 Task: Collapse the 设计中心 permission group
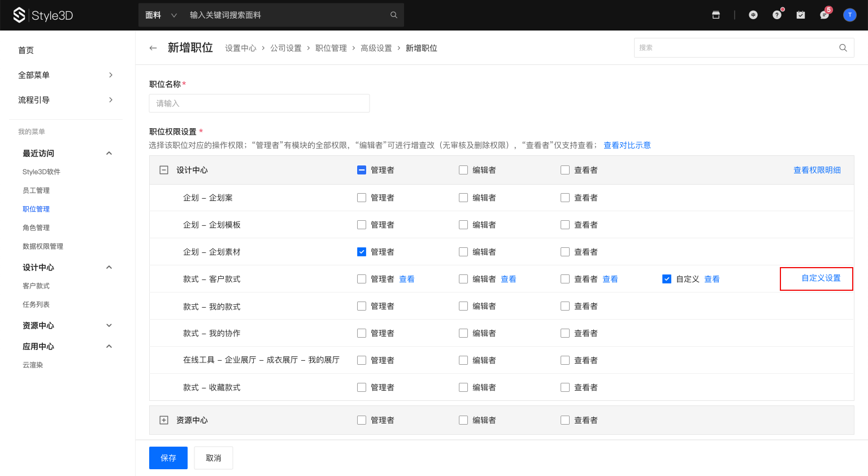click(x=164, y=170)
